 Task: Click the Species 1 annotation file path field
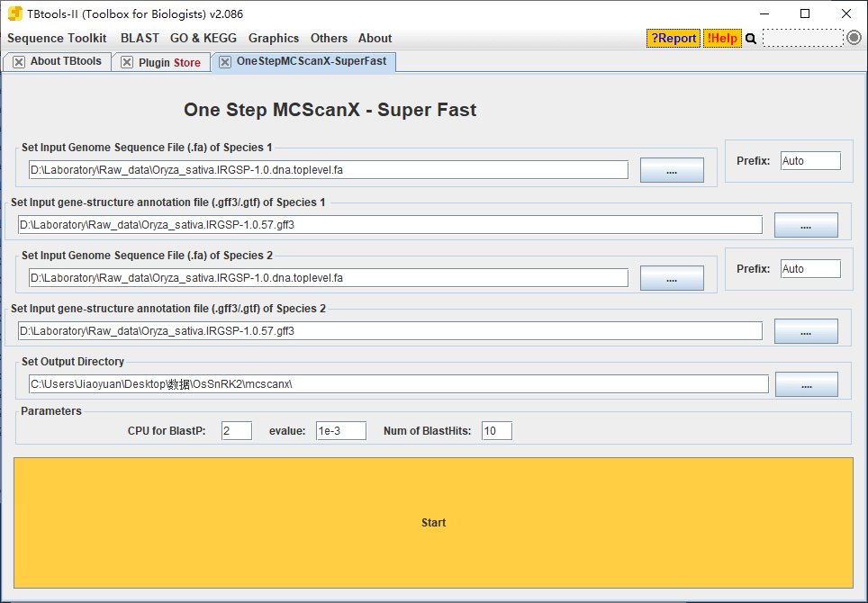pyautogui.click(x=390, y=225)
